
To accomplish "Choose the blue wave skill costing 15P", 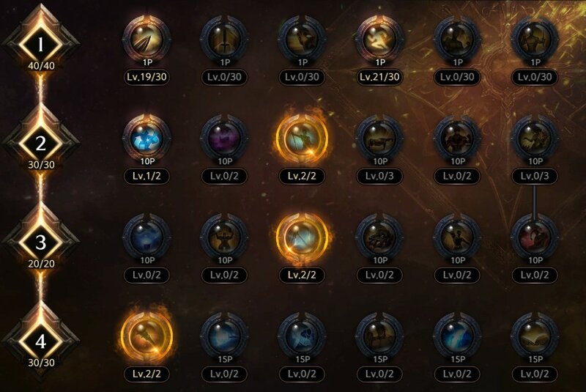I will pyautogui.click(x=457, y=336).
